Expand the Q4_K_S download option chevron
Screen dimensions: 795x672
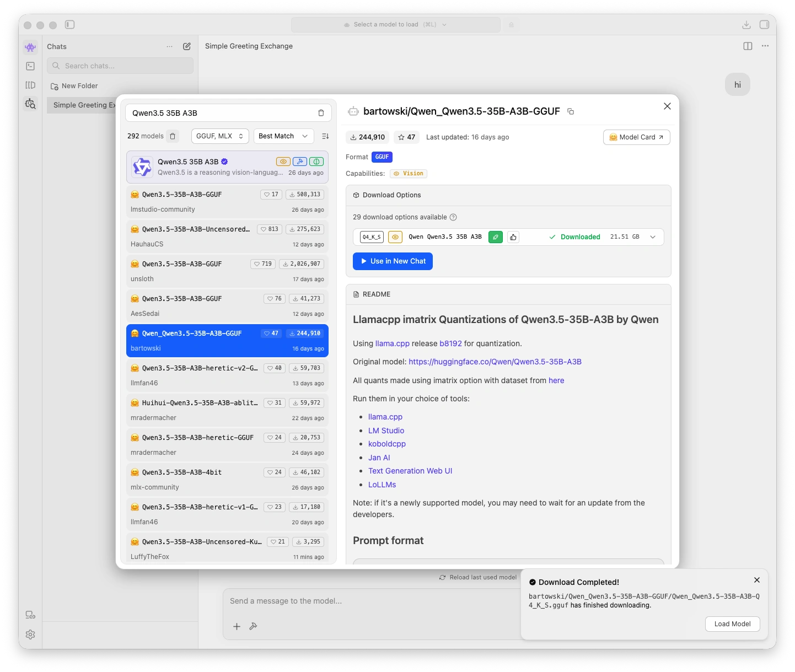tap(653, 237)
